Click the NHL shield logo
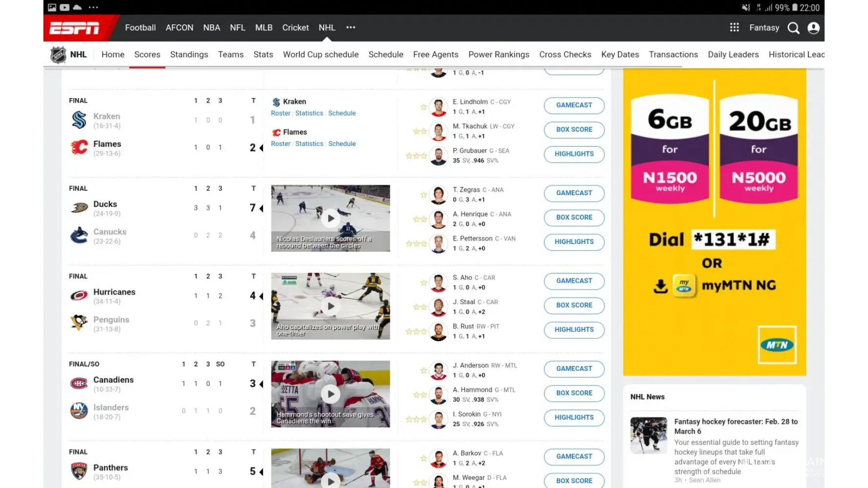This screenshot has height=488, width=868. (59, 55)
